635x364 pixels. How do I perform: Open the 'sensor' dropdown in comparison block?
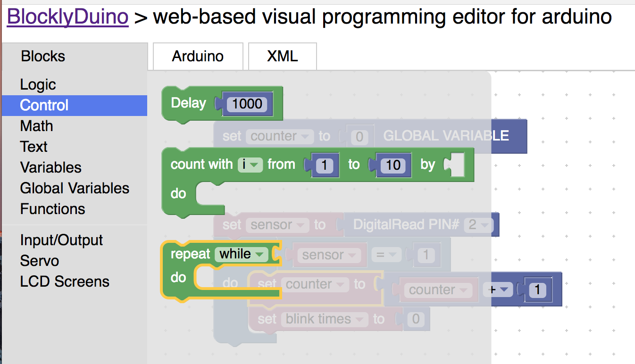click(x=329, y=255)
